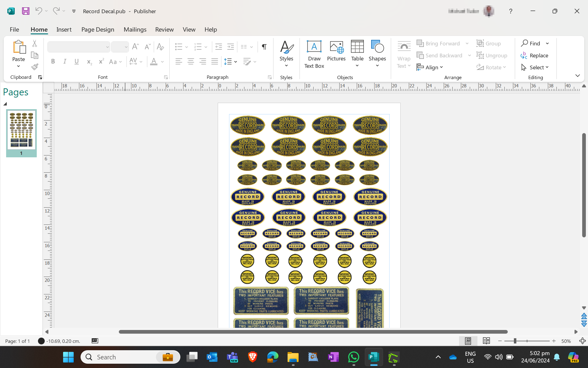This screenshot has height=368, width=588.
Task: Apply superscript formatting
Action: [101, 62]
